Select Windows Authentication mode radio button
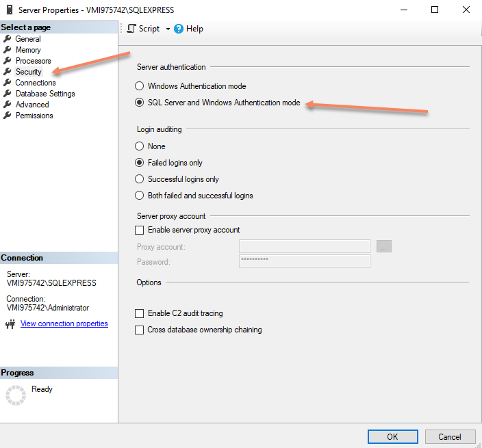 [x=139, y=86]
